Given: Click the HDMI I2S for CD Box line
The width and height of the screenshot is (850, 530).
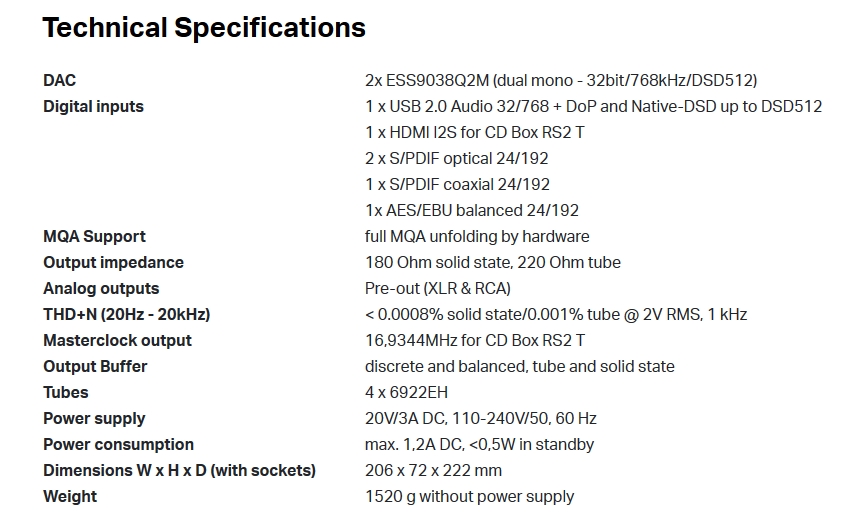Looking at the screenshot, I should pos(475,132).
